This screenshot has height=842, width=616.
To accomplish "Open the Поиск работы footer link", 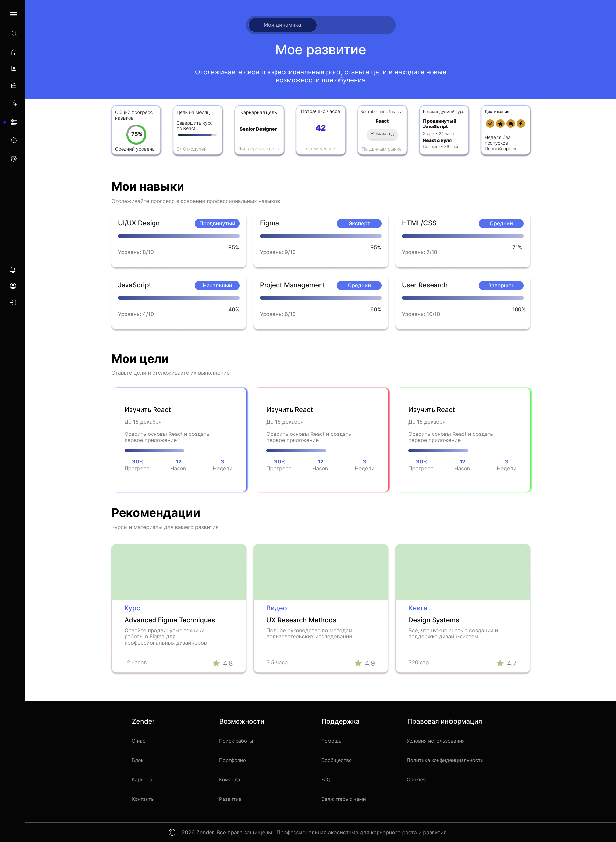I will (236, 741).
